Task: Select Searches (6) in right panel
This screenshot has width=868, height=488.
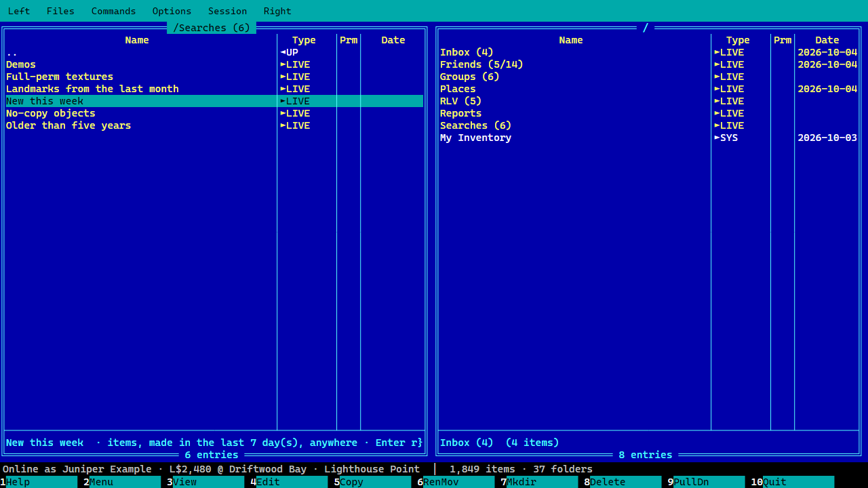Action: [648, 125]
